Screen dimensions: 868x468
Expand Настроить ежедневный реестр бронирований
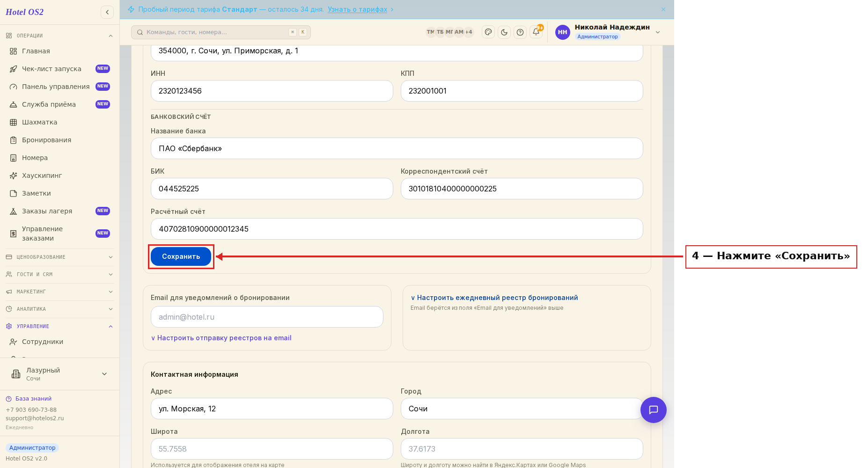coord(494,298)
